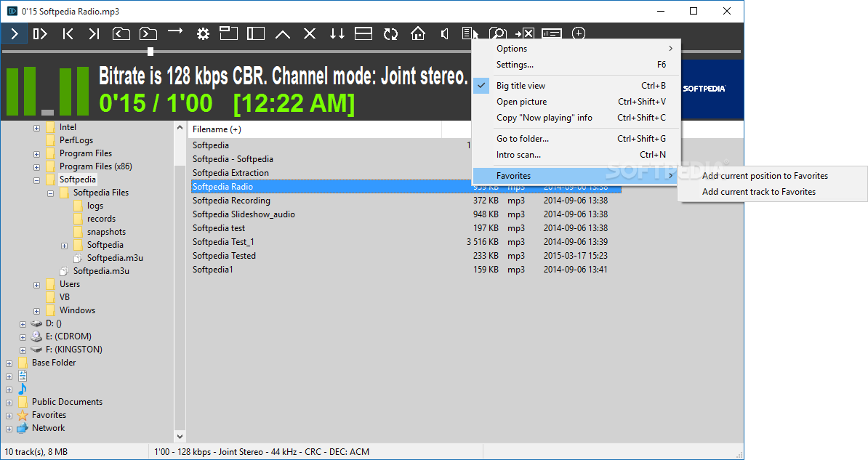Collapse the Softpedia Files node

[50, 193]
